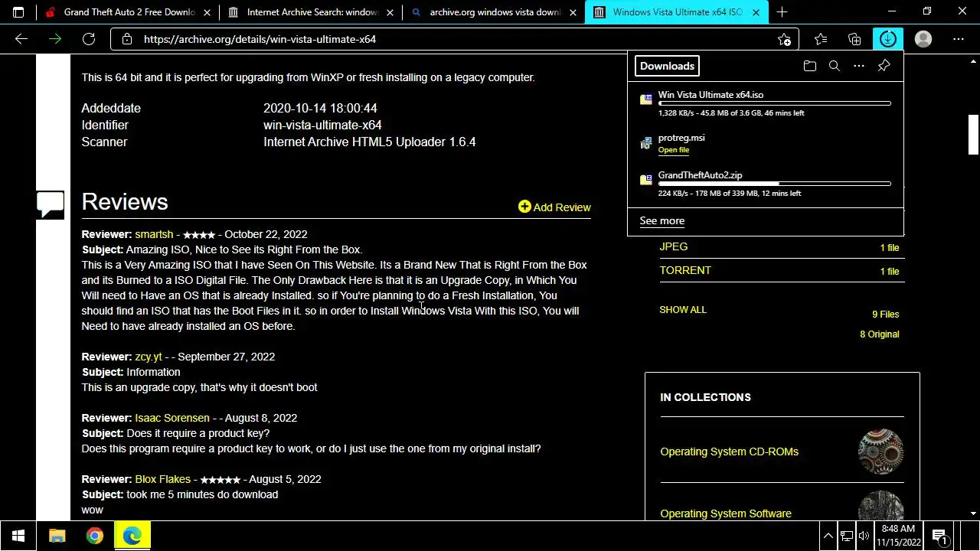980x551 pixels.
Task: Close the archive.org windows vista tab
Action: click(x=573, y=12)
